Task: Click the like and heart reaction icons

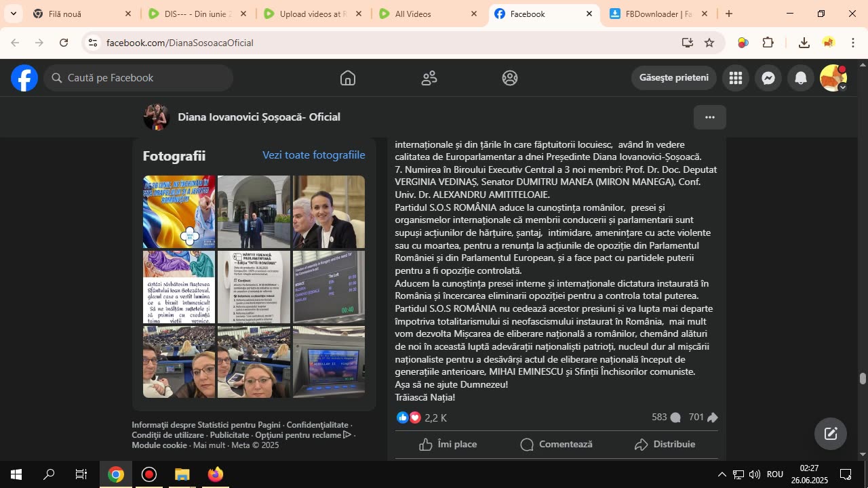Action: (x=409, y=418)
